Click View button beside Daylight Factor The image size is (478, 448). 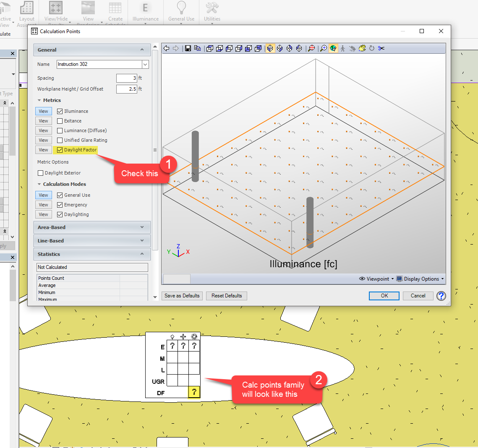pos(44,150)
